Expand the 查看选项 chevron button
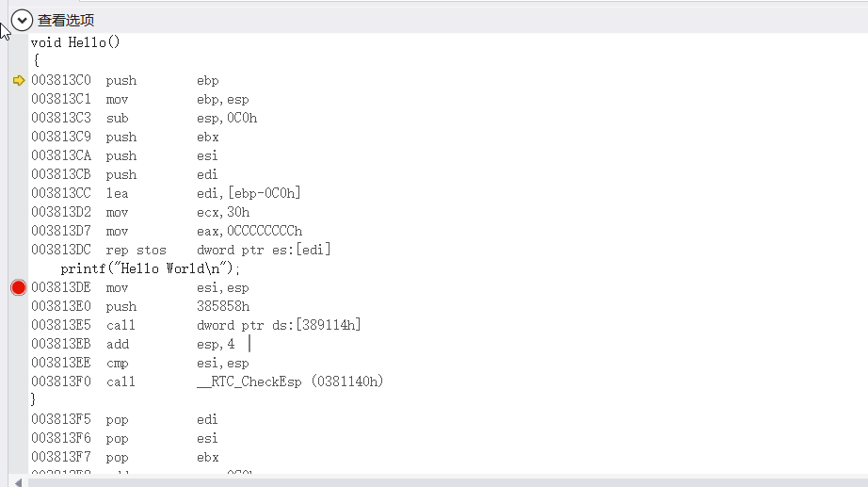Image resolution: width=868 pixels, height=487 pixels. click(22, 20)
